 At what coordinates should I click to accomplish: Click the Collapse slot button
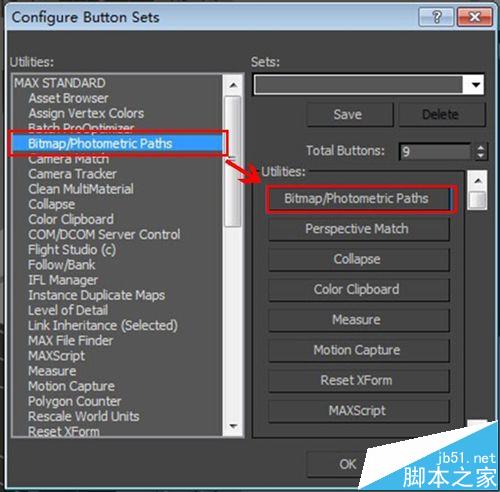click(x=359, y=260)
